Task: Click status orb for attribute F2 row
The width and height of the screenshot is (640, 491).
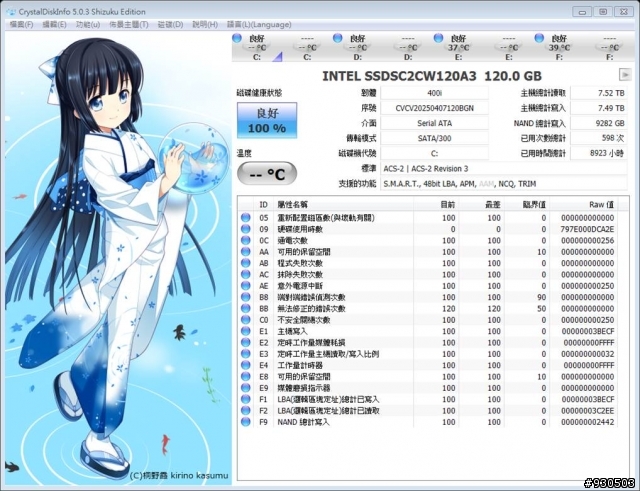Action: 245,411
